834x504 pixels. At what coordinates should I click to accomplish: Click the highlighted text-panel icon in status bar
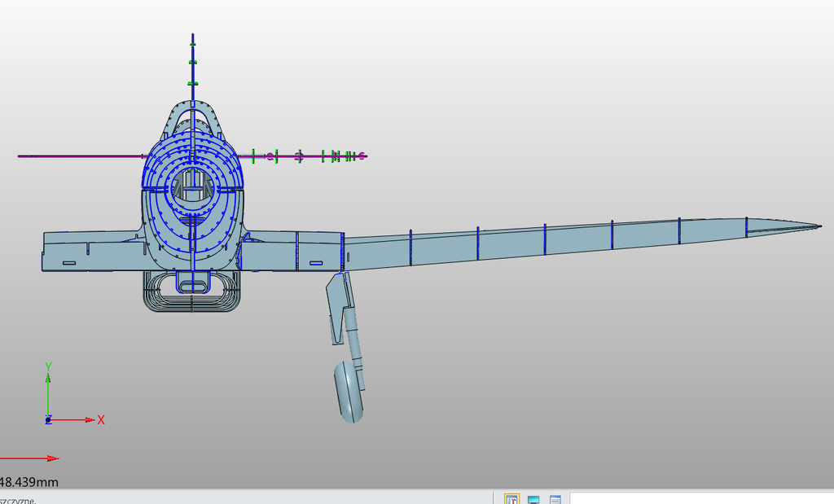tap(512, 498)
